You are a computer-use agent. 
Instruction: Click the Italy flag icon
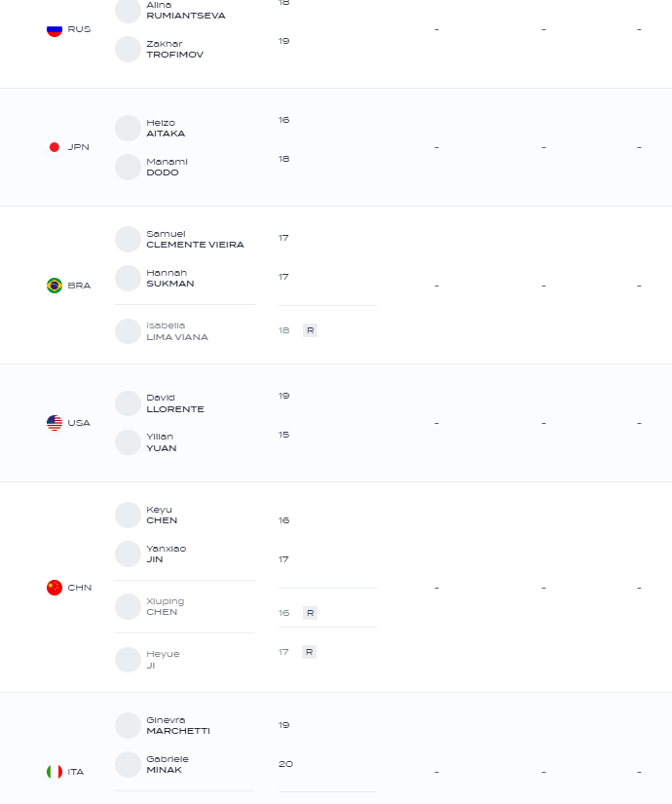coord(55,772)
